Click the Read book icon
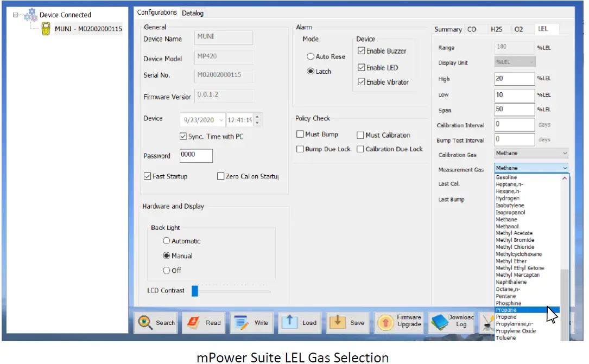Viewport: 589px width, 364px height. (x=193, y=323)
